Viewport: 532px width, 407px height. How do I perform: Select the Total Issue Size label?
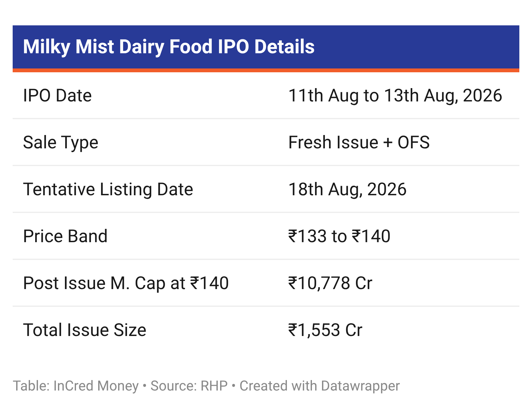[85, 330]
